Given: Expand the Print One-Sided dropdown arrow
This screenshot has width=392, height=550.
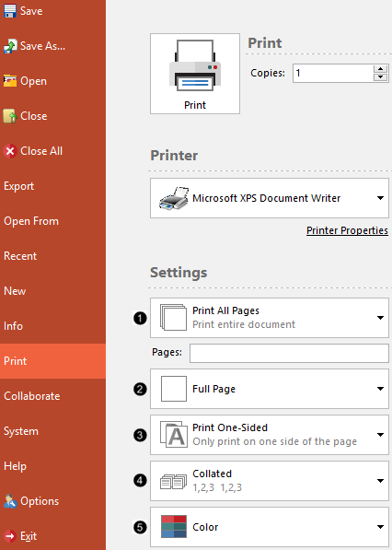Looking at the screenshot, I should click(x=380, y=435).
